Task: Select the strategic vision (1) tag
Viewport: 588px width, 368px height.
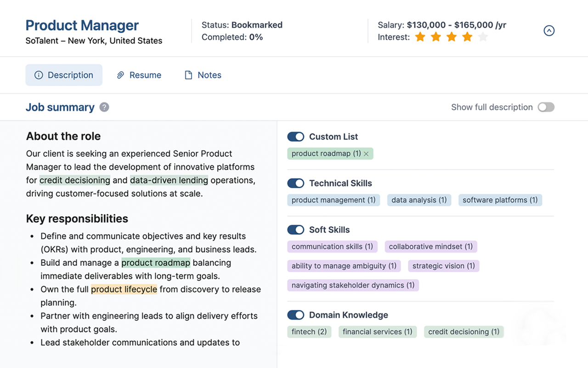Action: tap(443, 266)
